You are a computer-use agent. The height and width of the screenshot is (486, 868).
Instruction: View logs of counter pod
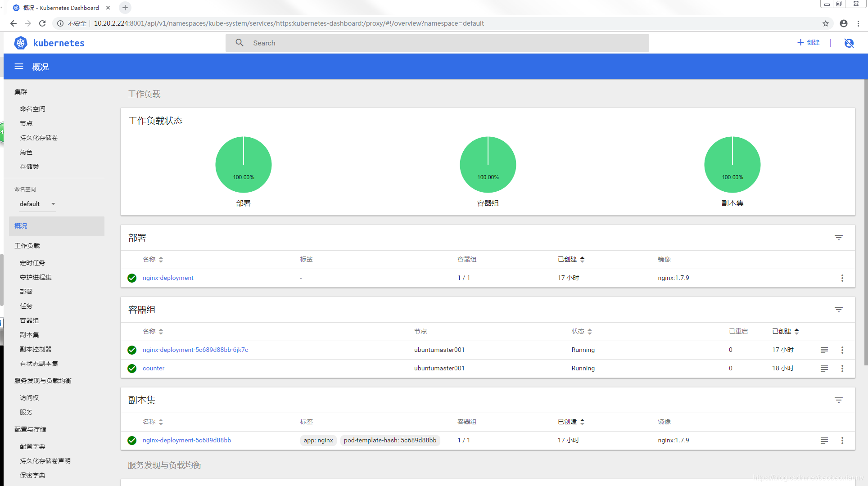point(824,369)
